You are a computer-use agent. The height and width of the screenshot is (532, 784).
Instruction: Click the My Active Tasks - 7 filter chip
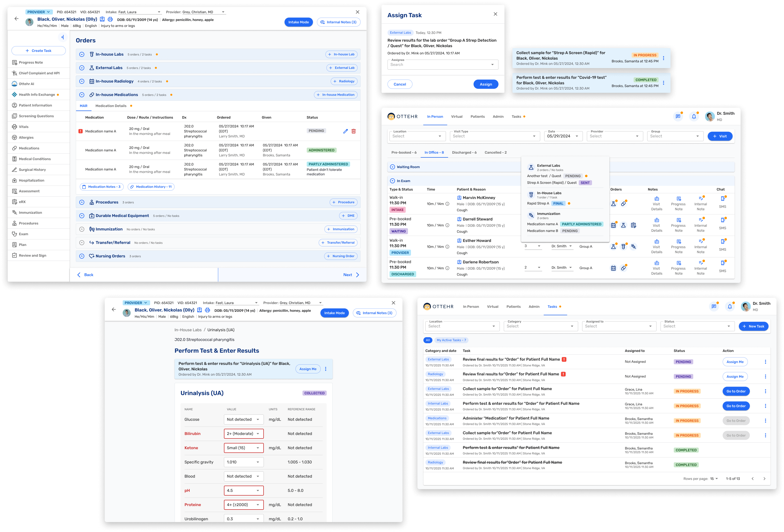click(x=451, y=340)
